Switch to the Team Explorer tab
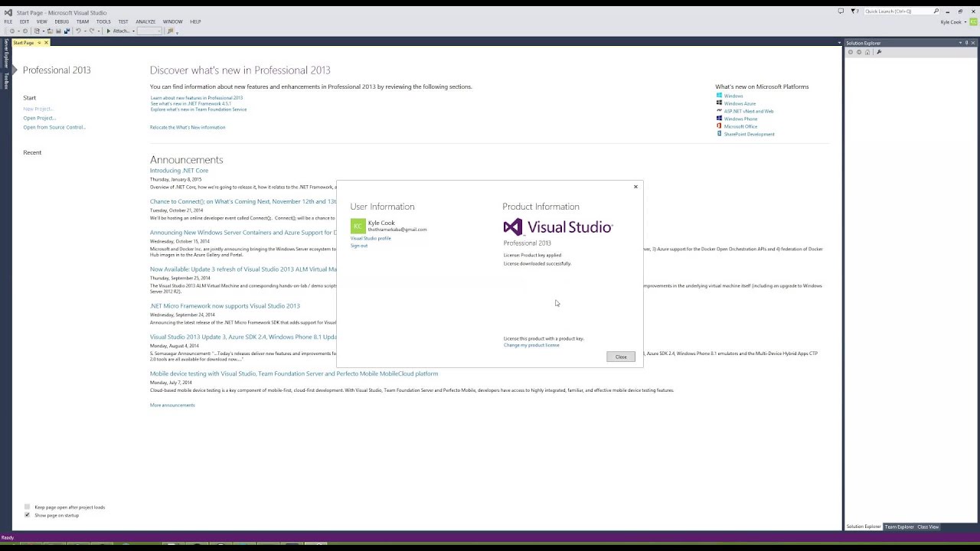 pos(900,527)
